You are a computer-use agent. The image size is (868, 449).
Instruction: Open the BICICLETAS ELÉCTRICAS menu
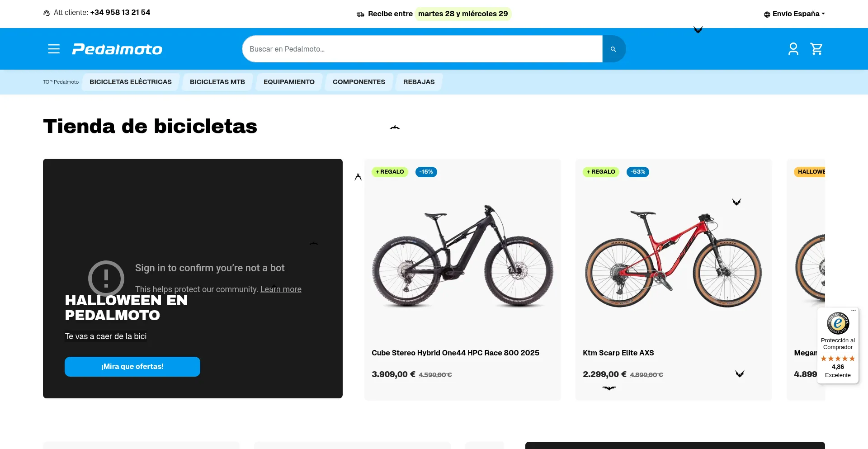[x=131, y=82]
